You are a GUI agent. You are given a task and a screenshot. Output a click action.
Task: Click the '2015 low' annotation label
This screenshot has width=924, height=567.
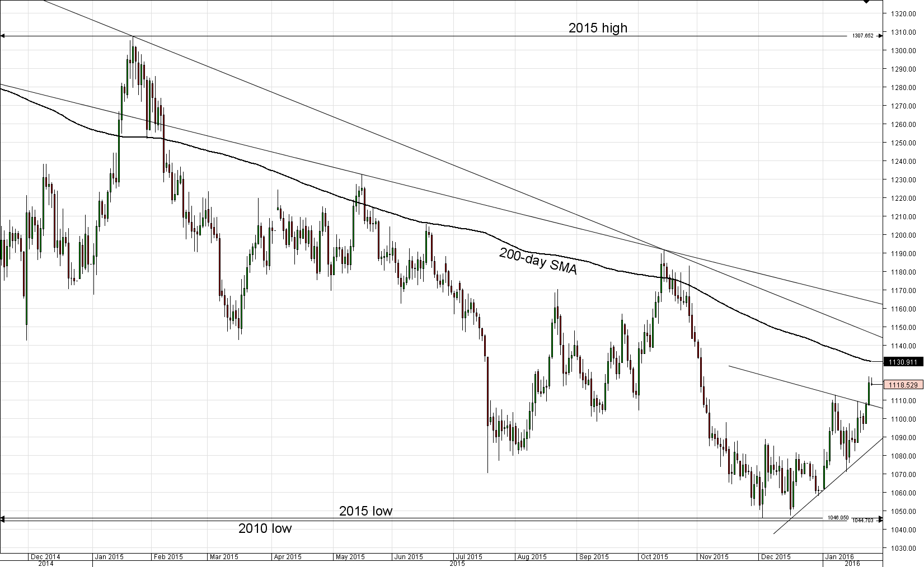pos(366,511)
